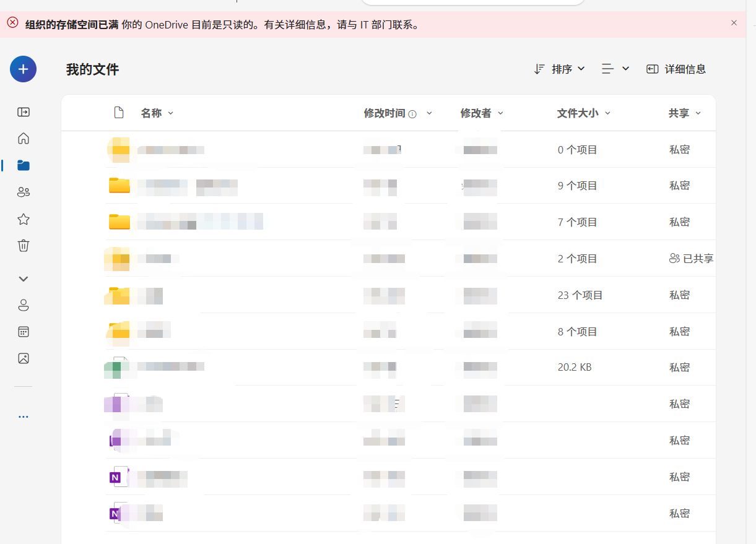Click 私密 in the 20.2 KB row

coord(679,368)
